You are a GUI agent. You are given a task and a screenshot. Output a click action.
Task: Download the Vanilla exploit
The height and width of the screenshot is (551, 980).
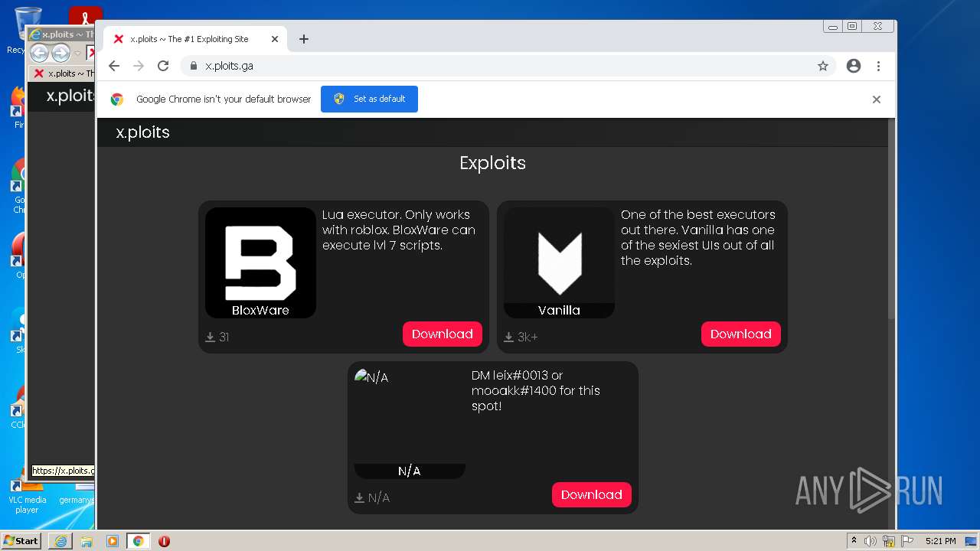741,334
